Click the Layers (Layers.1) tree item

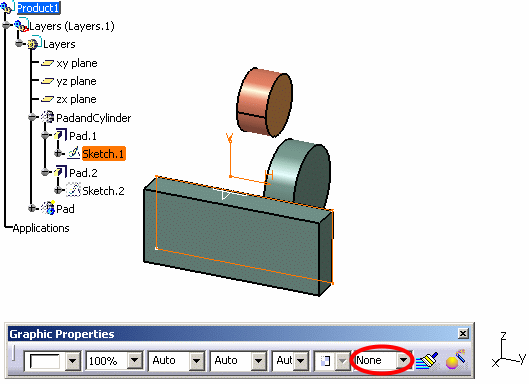72,26
